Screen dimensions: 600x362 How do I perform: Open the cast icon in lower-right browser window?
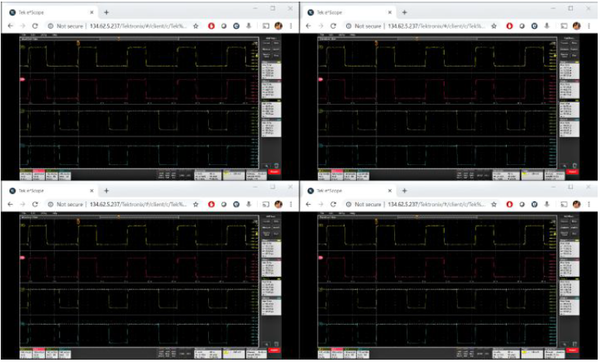point(564,204)
